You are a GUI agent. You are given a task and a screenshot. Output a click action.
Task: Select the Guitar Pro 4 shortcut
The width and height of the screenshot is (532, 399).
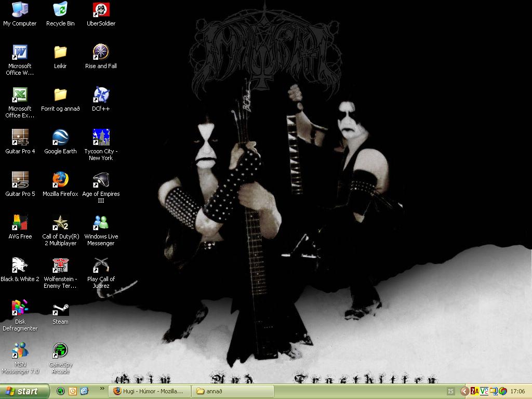(x=20, y=142)
